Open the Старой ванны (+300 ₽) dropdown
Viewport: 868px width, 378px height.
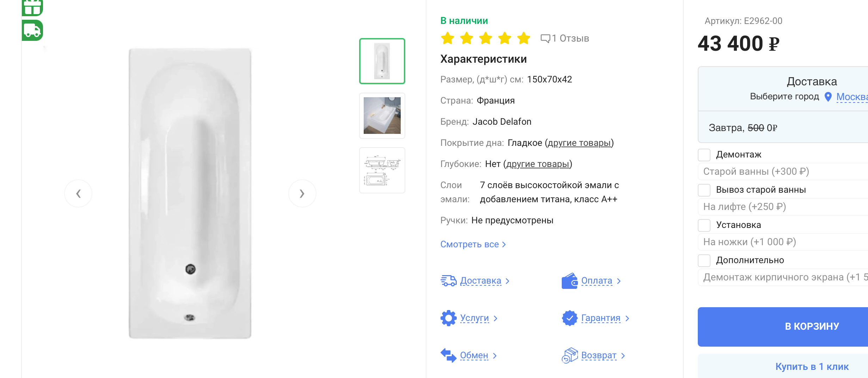click(782, 172)
